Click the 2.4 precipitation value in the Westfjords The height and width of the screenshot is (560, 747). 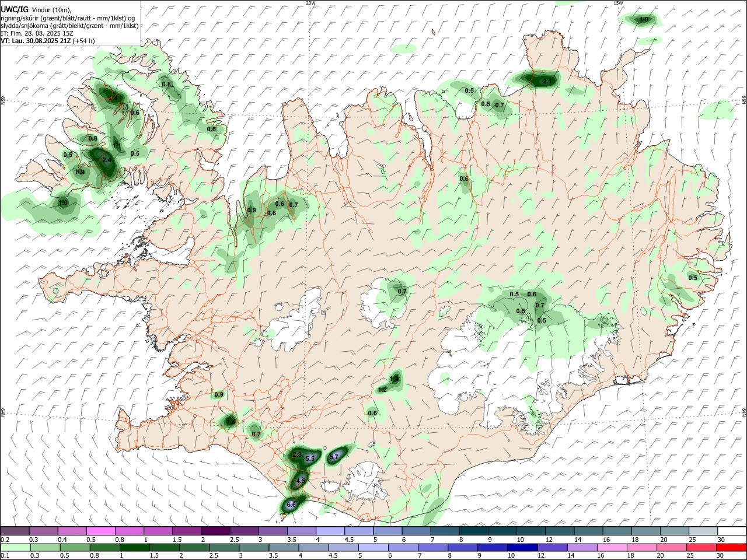107,160
